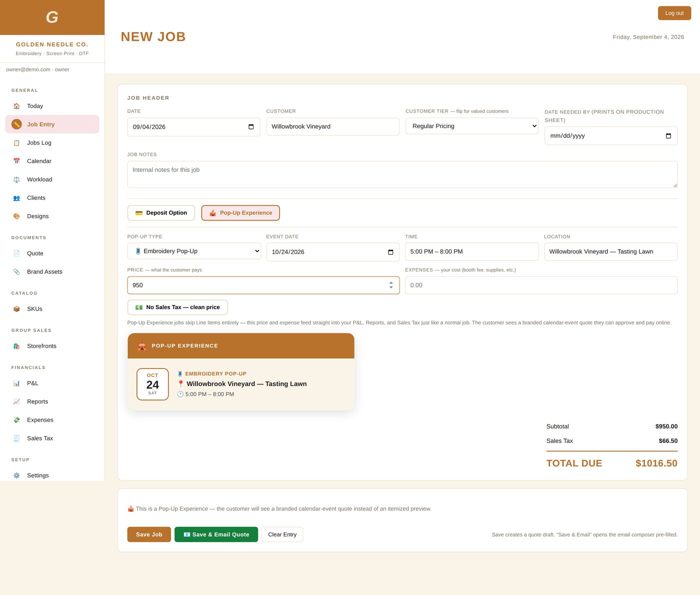Click the Price field stepper arrows
This screenshot has width=700, height=595.
click(x=391, y=285)
